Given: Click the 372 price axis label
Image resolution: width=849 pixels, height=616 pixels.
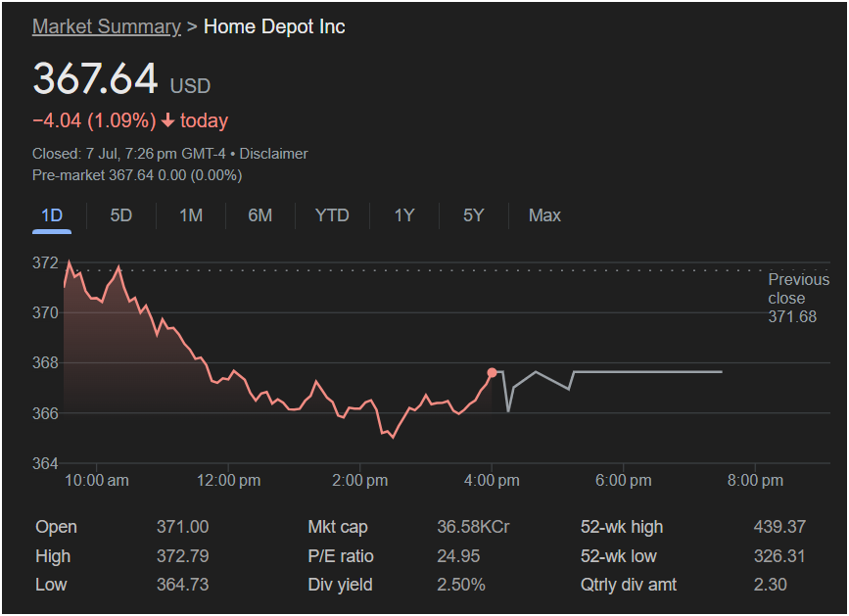Looking at the screenshot, I should point(45,262).
